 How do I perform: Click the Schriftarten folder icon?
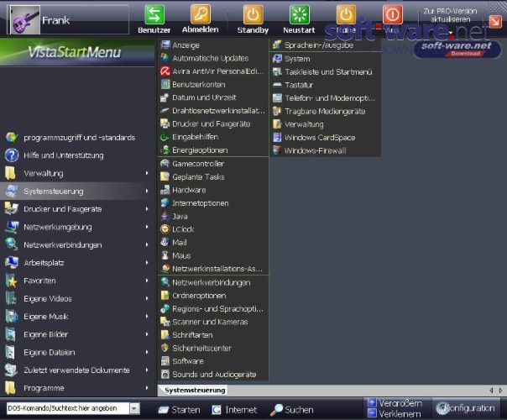165,335
